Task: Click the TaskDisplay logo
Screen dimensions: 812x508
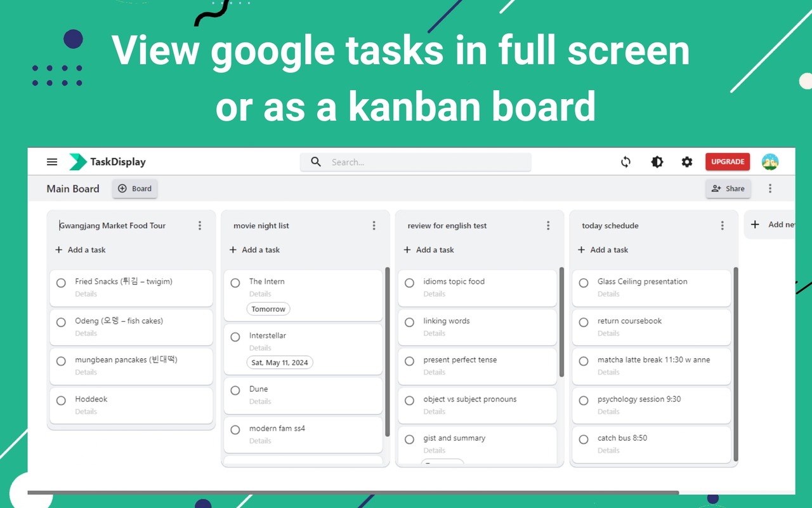Action: pos(107,162)
